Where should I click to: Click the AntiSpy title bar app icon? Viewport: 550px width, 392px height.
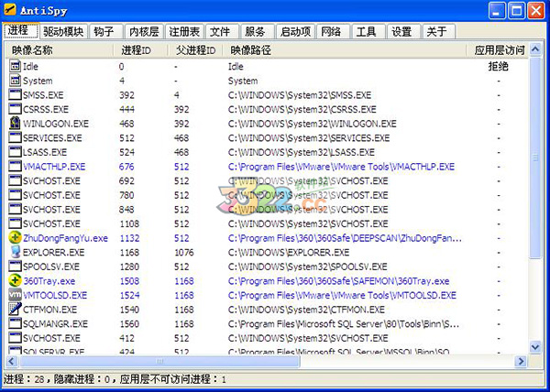[x=10, y=9]
